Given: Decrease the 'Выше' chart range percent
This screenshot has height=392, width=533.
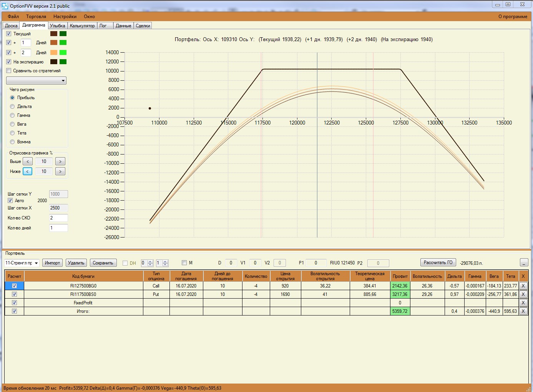Looking at the screenshot, I should tap(28, 161).
